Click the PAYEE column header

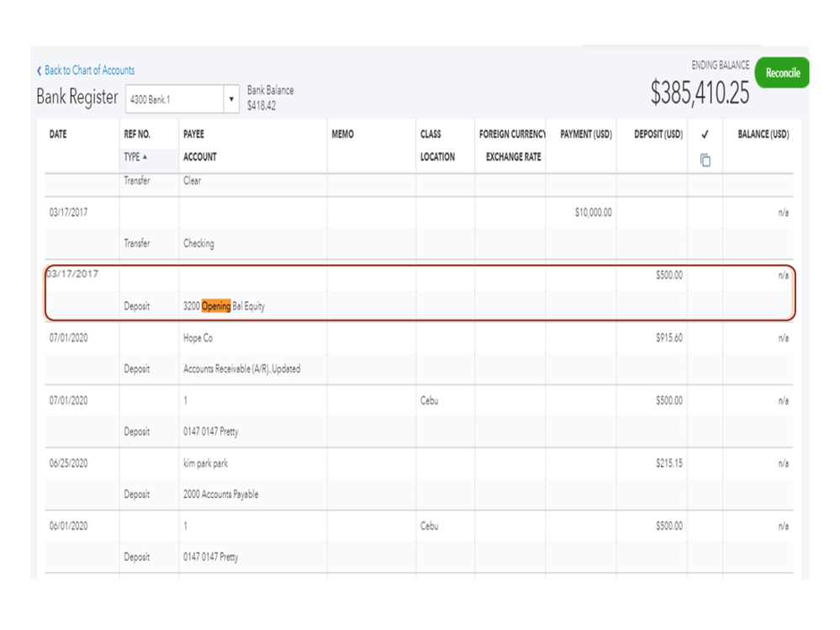(193, 135)
